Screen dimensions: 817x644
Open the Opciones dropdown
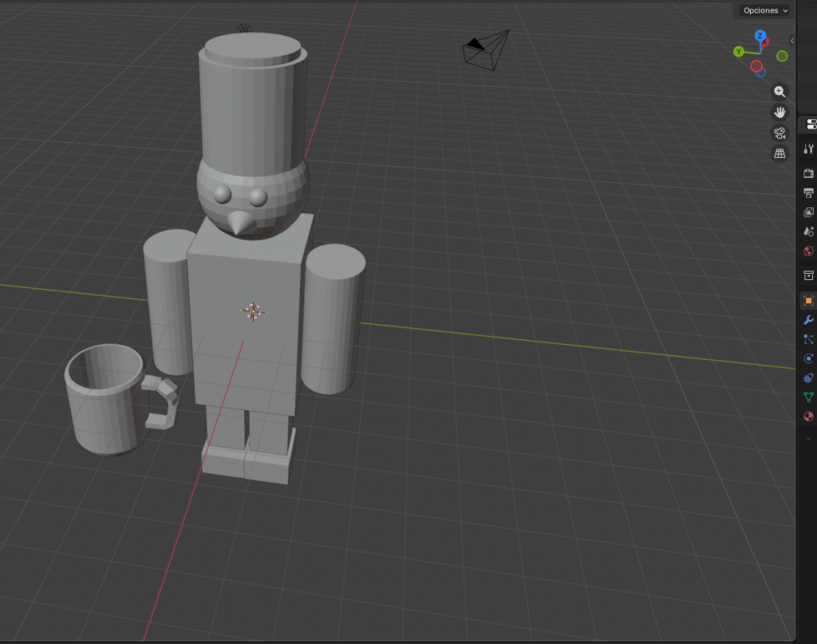click(764, 10)
